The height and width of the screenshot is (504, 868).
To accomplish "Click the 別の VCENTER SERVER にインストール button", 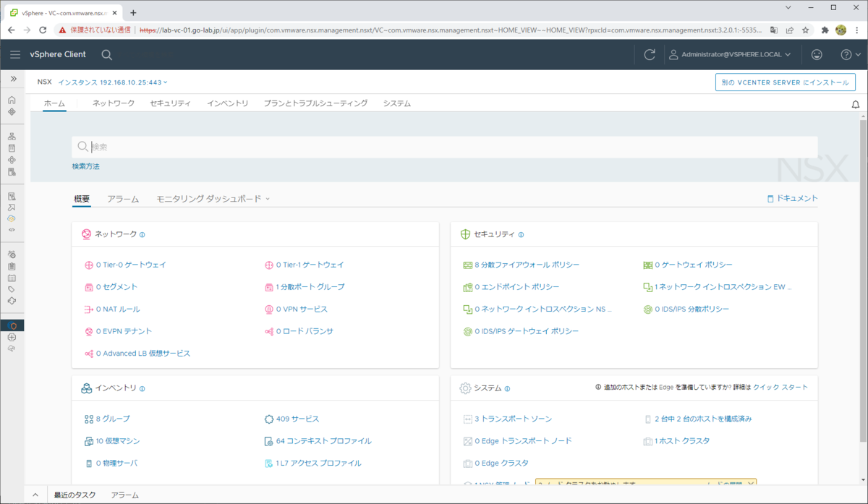I will [784, 82].
